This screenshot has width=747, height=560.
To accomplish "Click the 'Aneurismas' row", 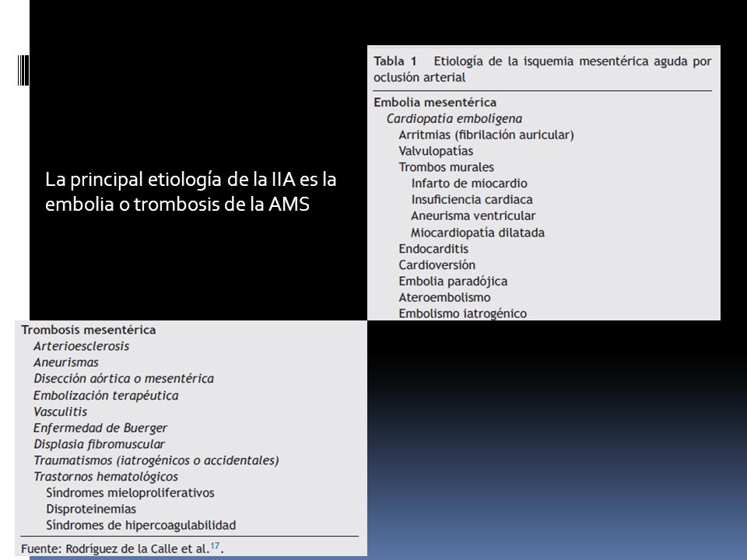I will 65,362.
